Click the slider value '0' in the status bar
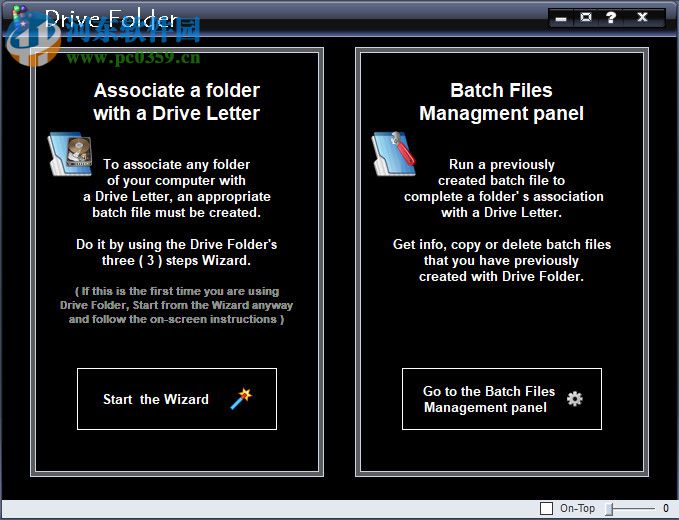The height and width of the screenshot is (520, 679). [666, 508]
